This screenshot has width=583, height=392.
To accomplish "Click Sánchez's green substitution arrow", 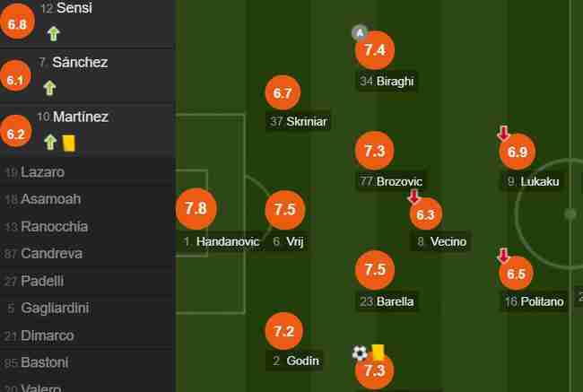I will pos(50,88).
